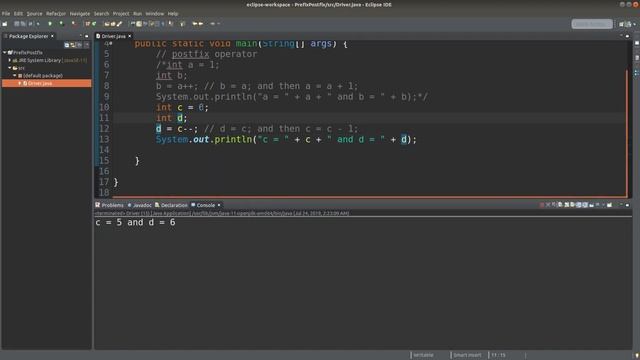Click the Smart Insert status bar entry
This screenshot has height=360, width=640.
(467, 355)
